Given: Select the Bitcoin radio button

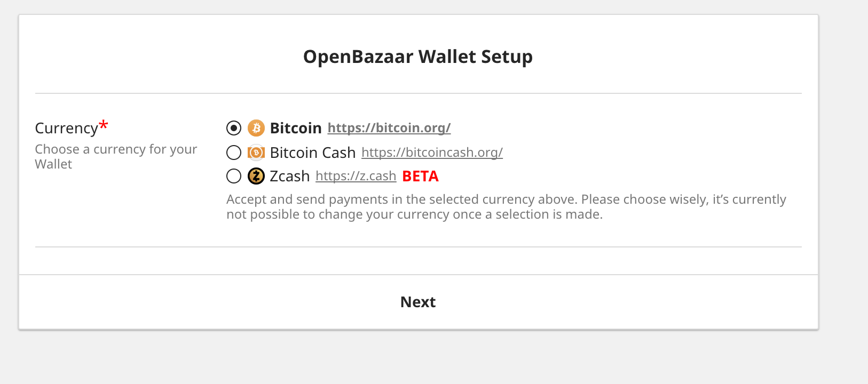Looking at the screenshot, I should [x=233, y=128].
